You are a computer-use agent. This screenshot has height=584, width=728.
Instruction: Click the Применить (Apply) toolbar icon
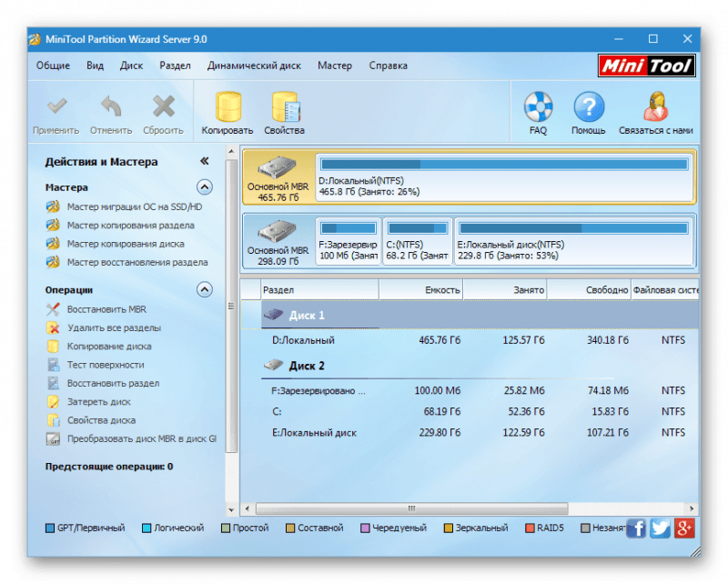tap(56, 107)
